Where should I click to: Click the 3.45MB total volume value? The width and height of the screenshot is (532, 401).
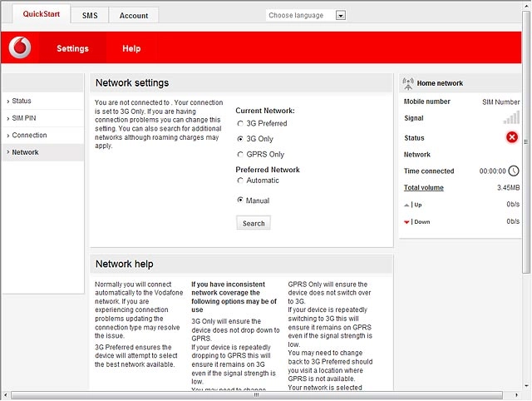click(508, 187)
